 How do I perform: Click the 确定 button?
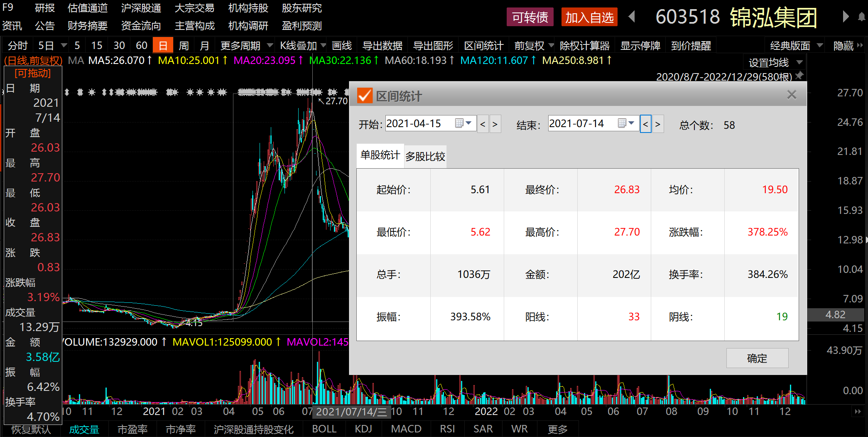point(757,358)
